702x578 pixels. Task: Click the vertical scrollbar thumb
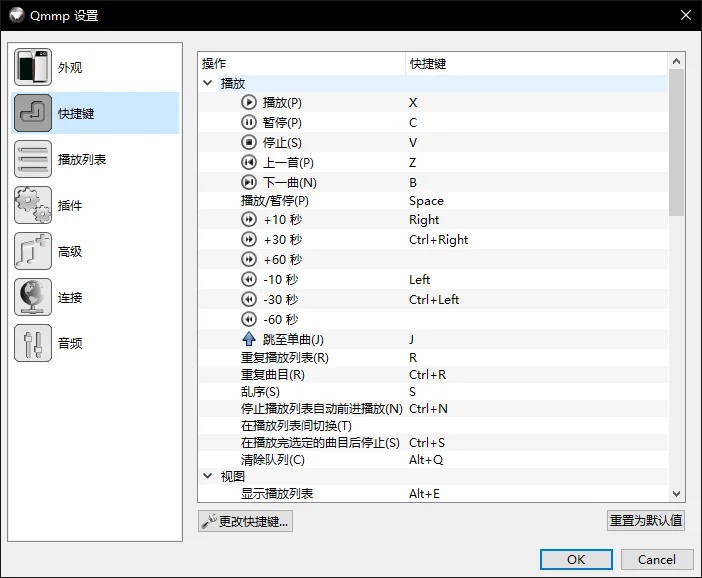pyautogui.click(x=676, y=142)
